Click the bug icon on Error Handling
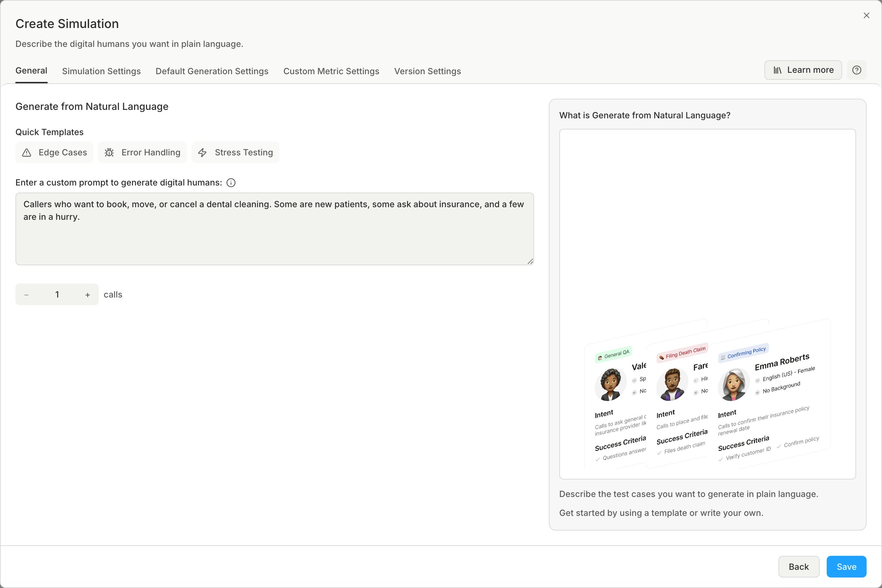This screenshot has width=882, height=588. 109,153
